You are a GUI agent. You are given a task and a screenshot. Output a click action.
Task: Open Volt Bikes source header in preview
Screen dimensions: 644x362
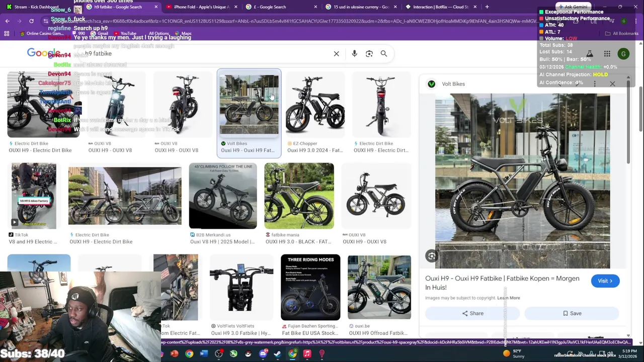tap(446, 84)
